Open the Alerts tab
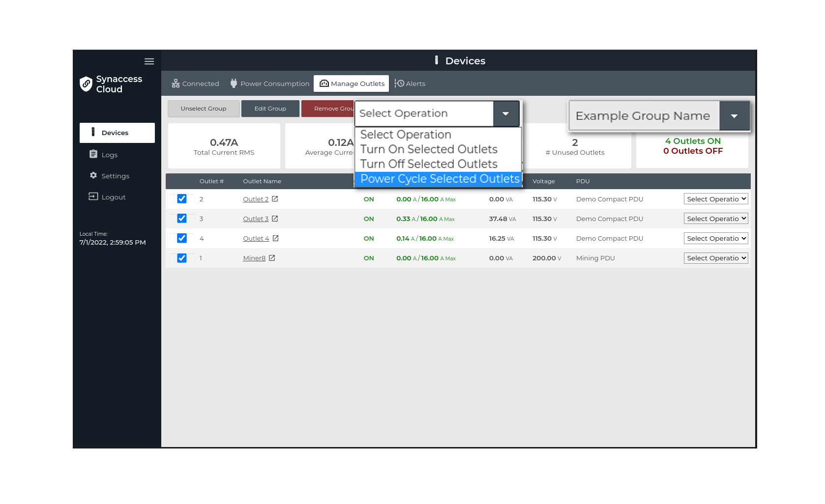 coord(410,84)
